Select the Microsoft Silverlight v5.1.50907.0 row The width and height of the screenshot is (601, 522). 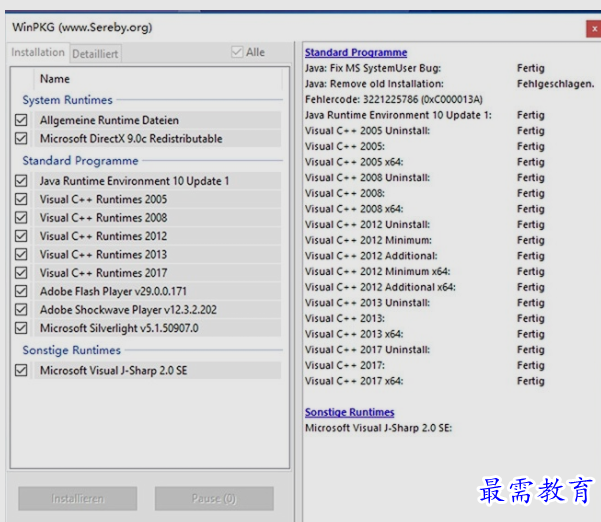click(x=158, y=328)
